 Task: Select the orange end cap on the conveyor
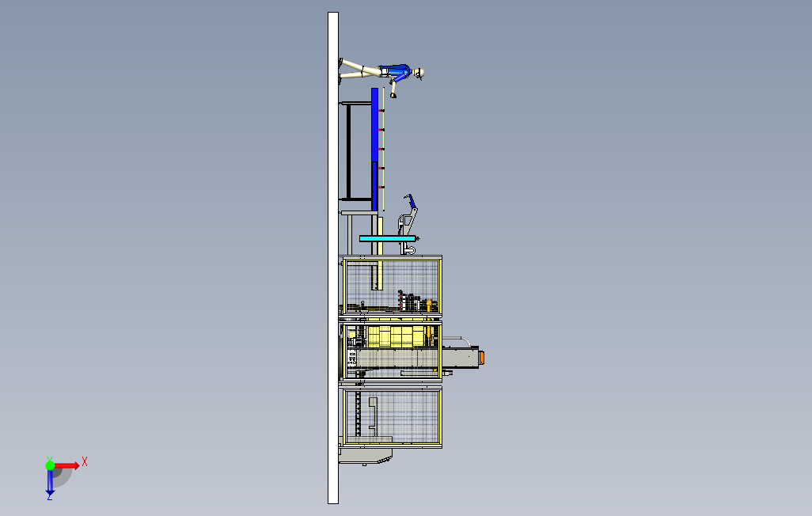[482, 358]
